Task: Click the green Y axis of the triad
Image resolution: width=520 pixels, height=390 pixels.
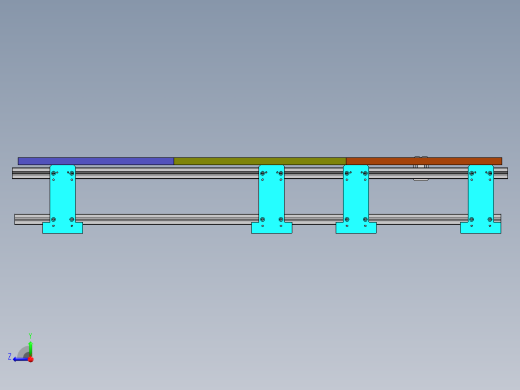Action: pos(30,348)
